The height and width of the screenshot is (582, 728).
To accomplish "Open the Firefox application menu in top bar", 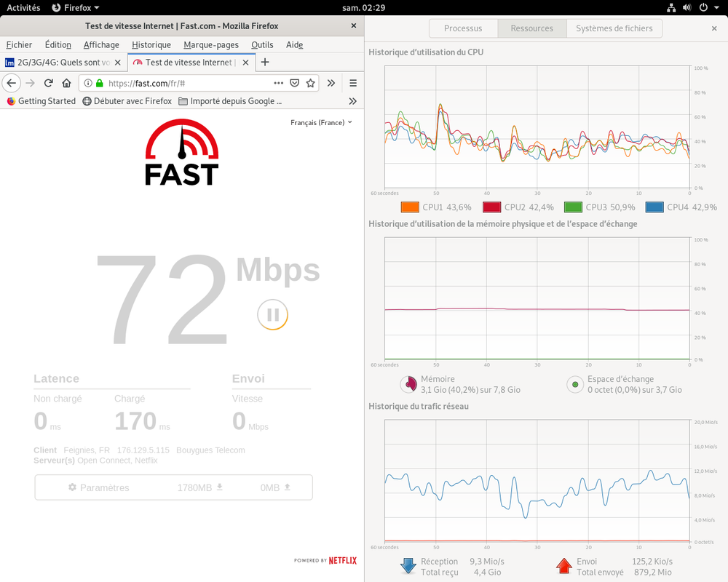I will (x=76, y=7).
